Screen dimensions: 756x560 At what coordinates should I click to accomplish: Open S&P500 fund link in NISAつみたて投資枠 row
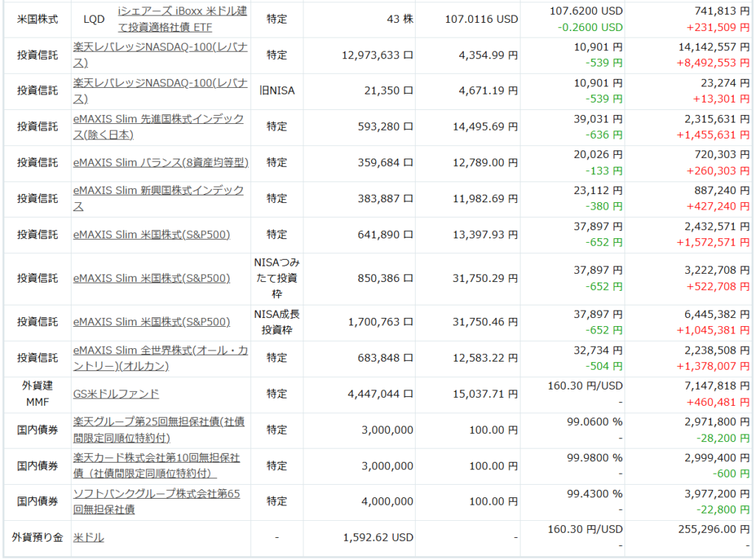coord(151,279)
